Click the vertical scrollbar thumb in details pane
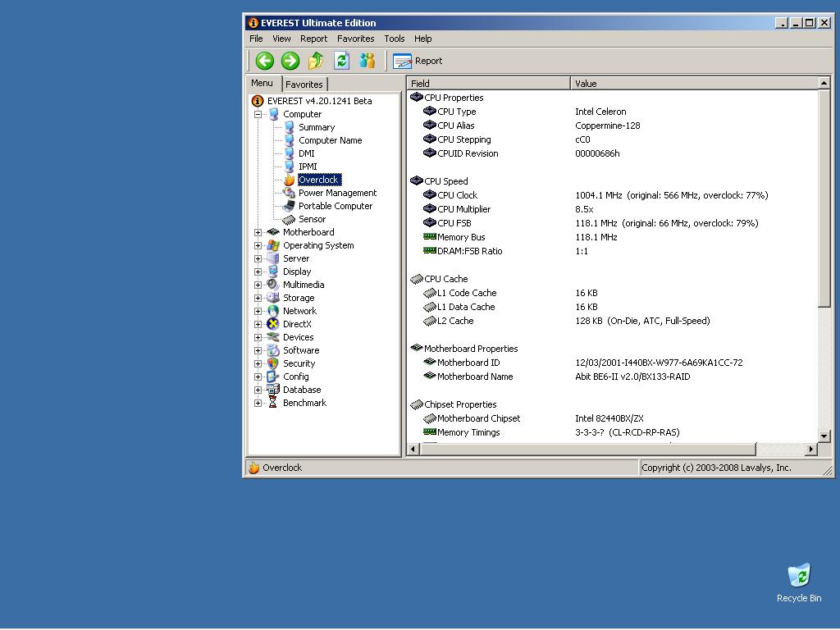 click(x=824, y=199)
